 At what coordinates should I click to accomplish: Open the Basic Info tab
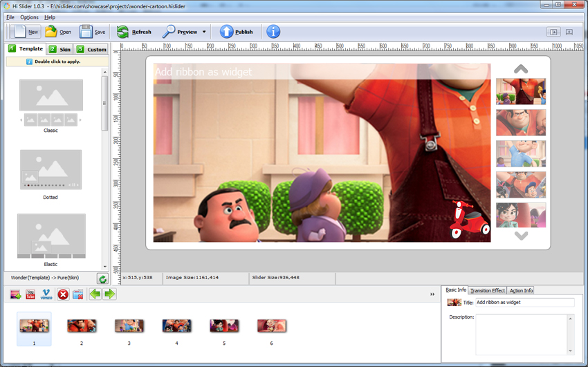[456, 290]
